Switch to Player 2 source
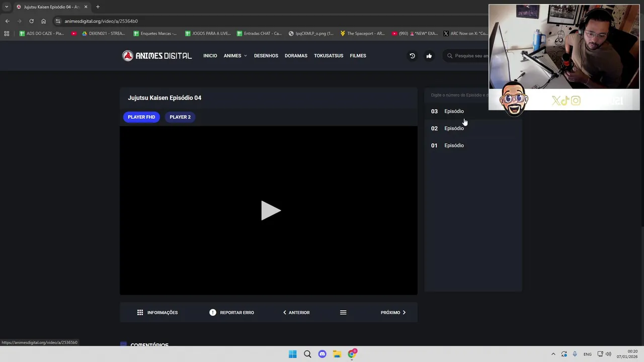The image size is (644, 362). point(180,117)
